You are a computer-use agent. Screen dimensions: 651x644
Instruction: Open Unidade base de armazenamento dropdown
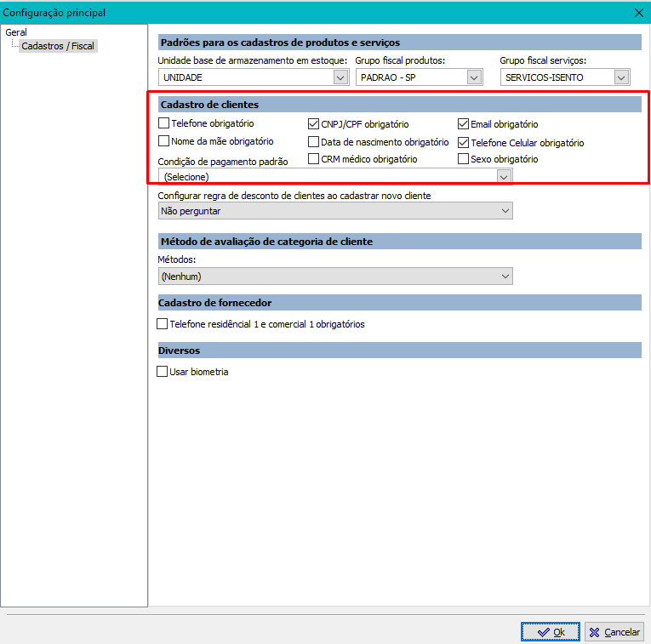(340, 77)
